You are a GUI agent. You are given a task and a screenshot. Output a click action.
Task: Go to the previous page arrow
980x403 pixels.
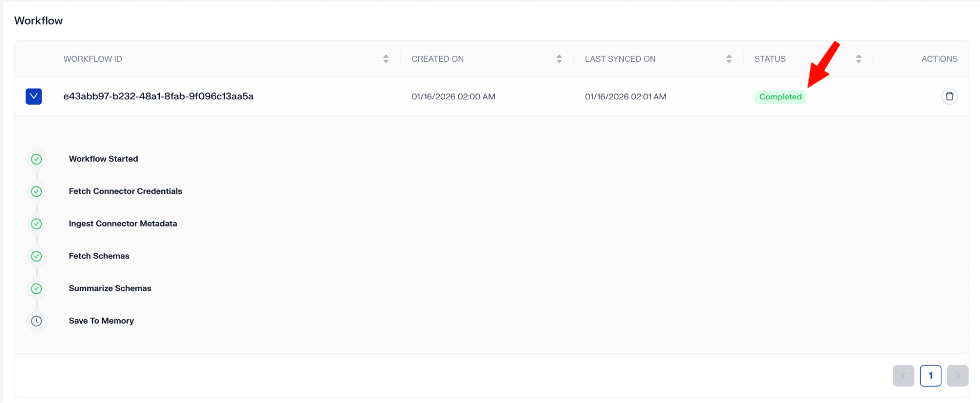[x=904, y=376]
